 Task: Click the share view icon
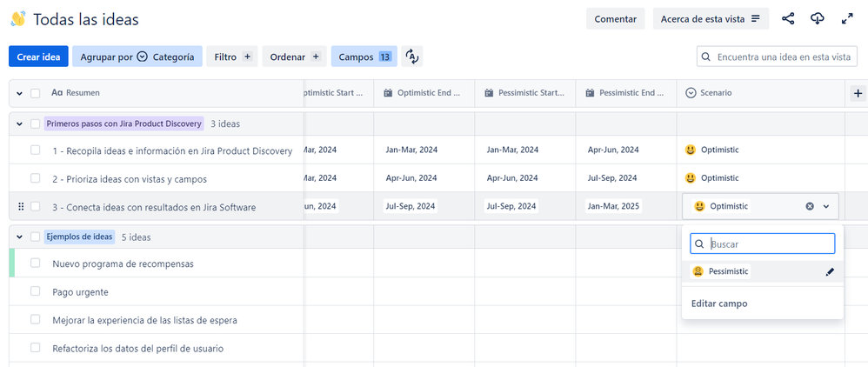point(788,19)
